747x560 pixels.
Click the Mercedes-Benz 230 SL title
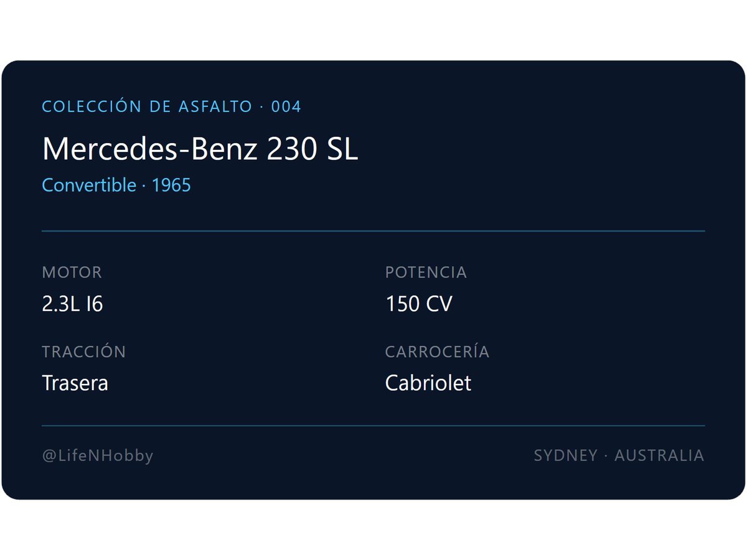click(200, 149)
